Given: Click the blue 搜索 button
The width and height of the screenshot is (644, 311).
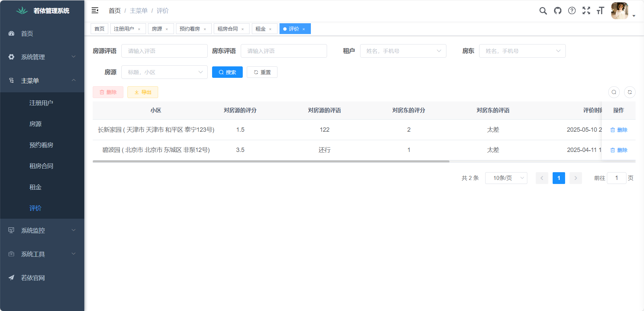Looking at the screenshot, I should pyautogui.click(x=227, y=72).
